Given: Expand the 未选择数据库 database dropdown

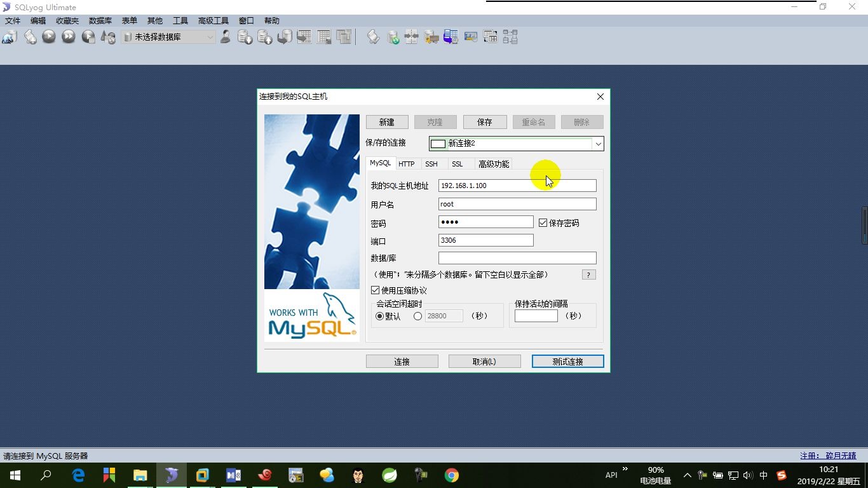Looking at the screenshot, I should (x=211, y=37).
